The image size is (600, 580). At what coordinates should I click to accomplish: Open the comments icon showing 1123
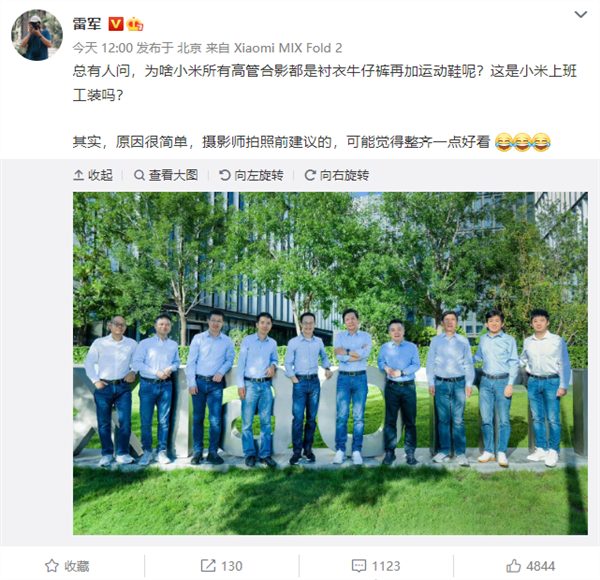coord(359,566)
